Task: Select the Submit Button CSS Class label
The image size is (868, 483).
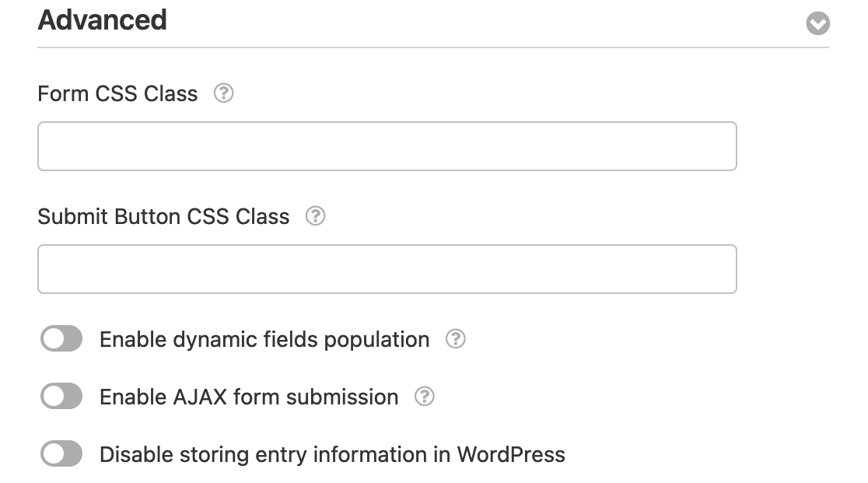Action: [x=163, y=216]
